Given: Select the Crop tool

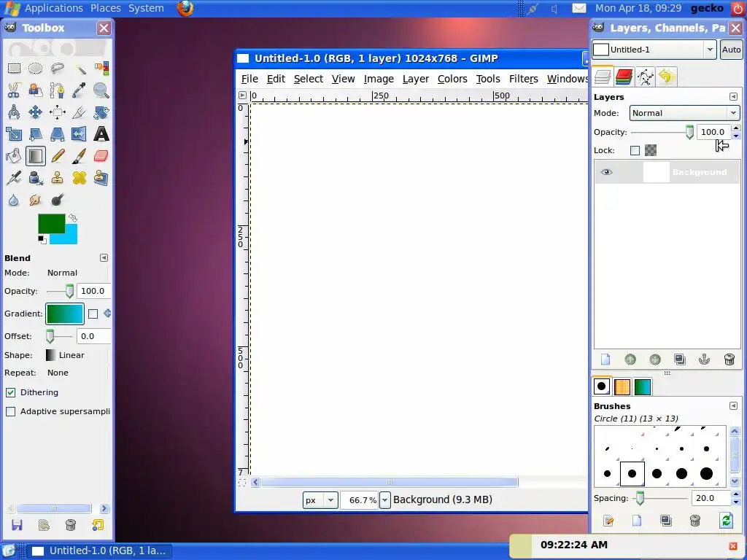Looking at the screenshot, I should (79, 112).
